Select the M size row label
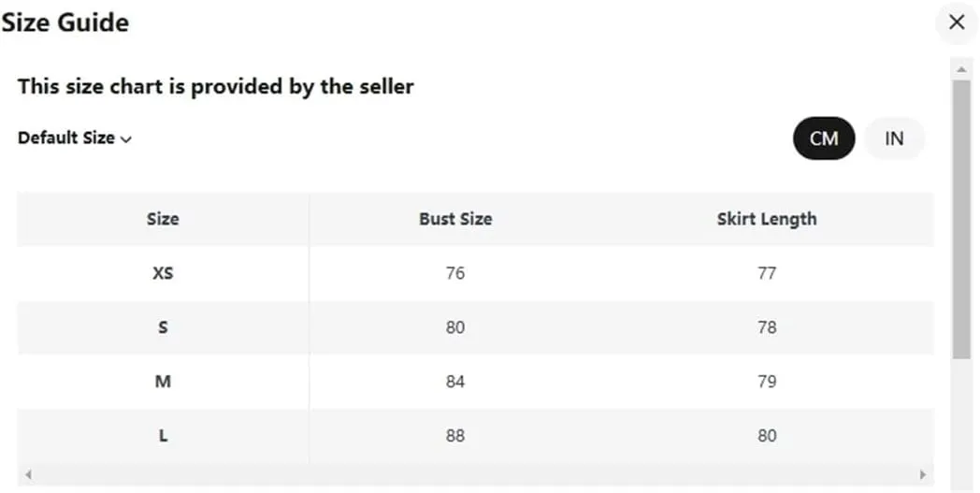This screenshot has height=493, width=980. (x=163, y=382)
